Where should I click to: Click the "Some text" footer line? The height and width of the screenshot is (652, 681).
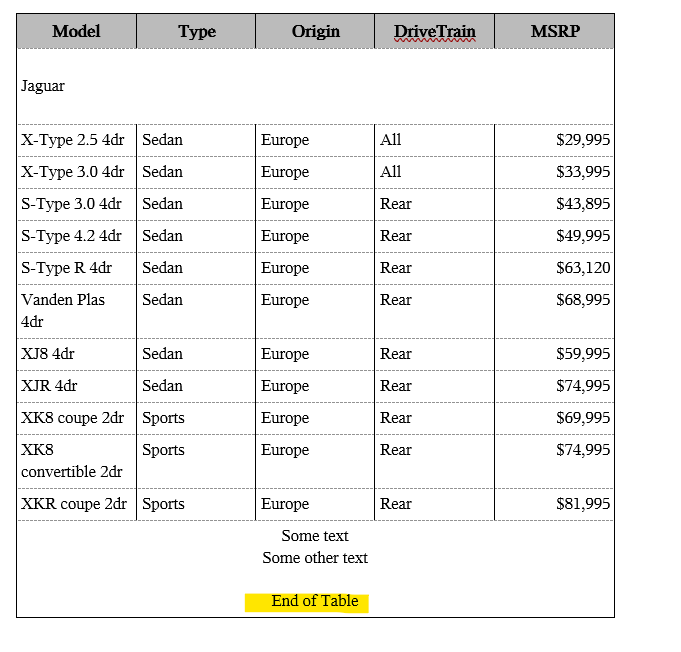pyautogui.click(x=315, y=536)
